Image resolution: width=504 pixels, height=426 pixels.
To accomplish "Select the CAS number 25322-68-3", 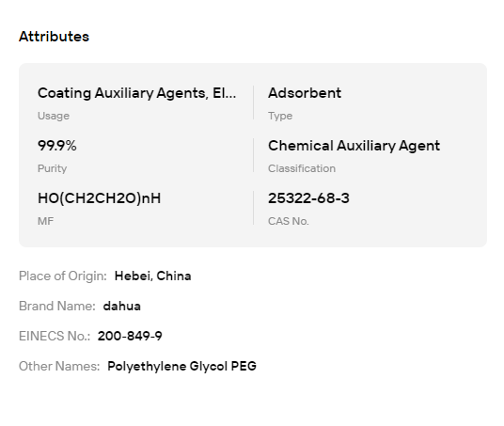I will click(308, 198).
